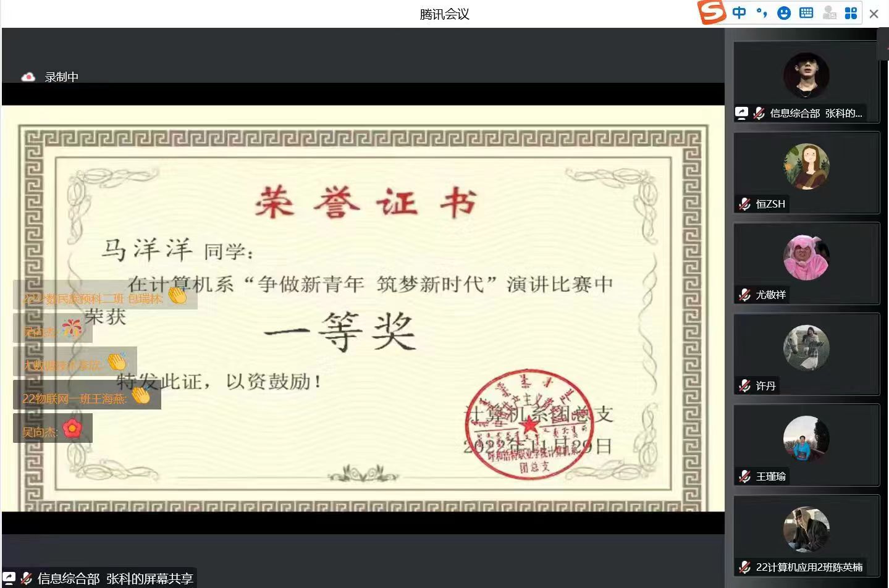Click the muted mic icon beside 恒ZSH
Image resolution: width=889 pixels, height=588 pixels.
(x=744, y=204)
